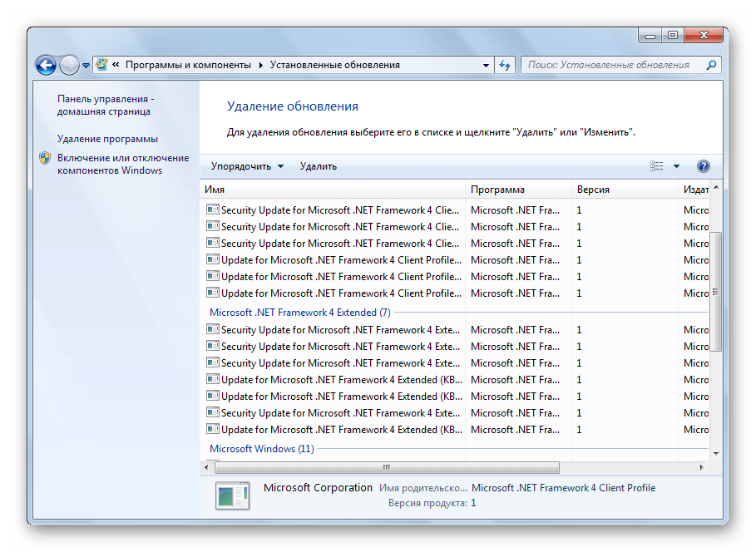
Task: Open the Удаление программы link
Action: (x=107, y=139)
